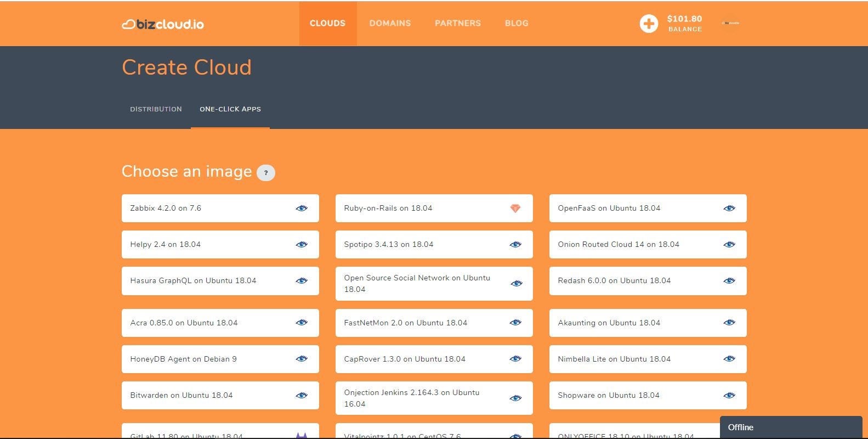Choose Bitwarden on Ubuntu 18.04 image
This screenshot has width=868, height=439.
(x=220, y=395)
